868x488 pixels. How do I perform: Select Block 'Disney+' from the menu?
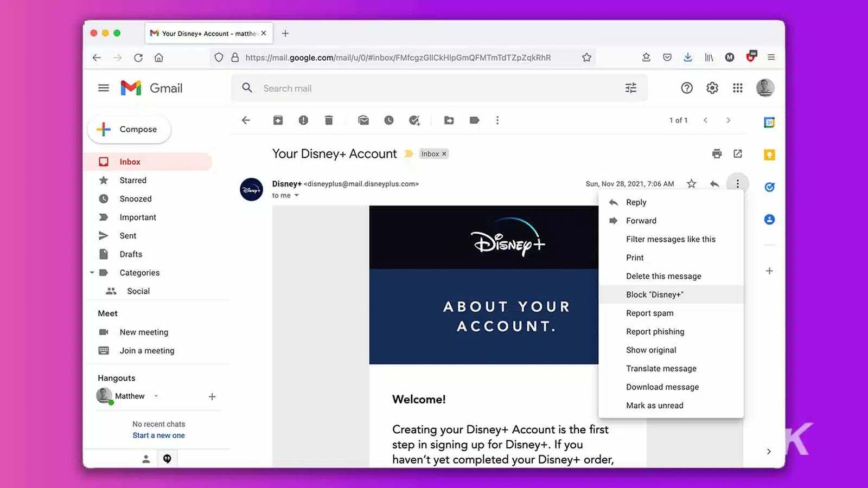coord(654,294)
